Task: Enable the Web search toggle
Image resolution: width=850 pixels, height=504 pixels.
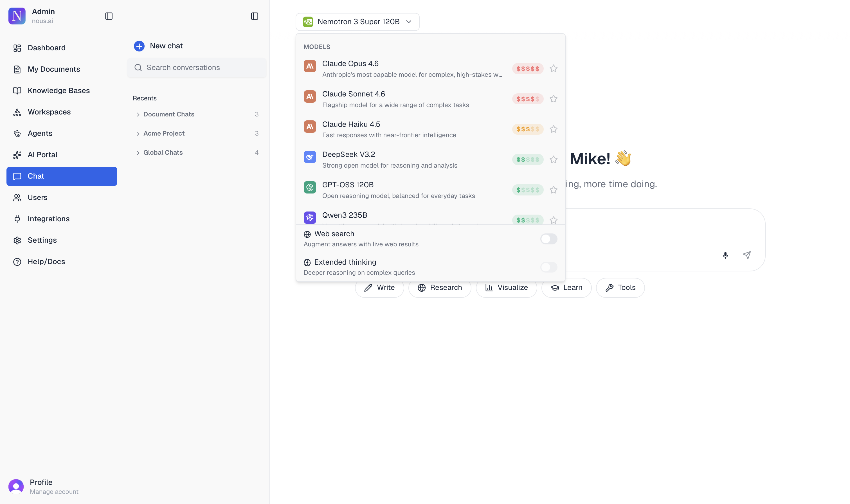Action: tap(548, 239)
